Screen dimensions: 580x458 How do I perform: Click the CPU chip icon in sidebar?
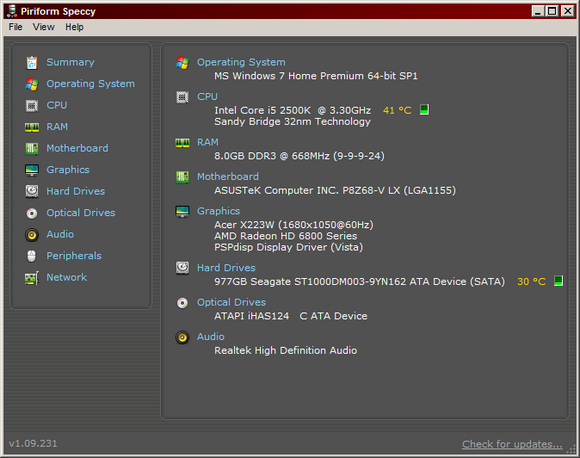[32, 106]
